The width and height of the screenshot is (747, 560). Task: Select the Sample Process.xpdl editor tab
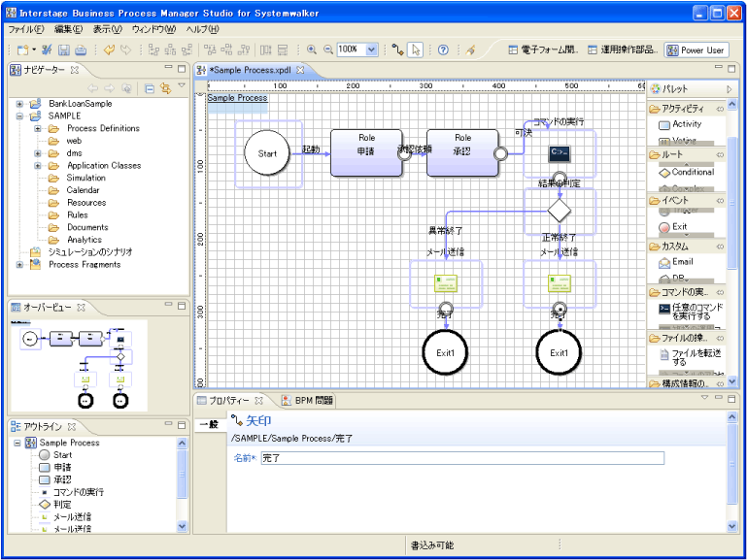click(x=251, y=70)
